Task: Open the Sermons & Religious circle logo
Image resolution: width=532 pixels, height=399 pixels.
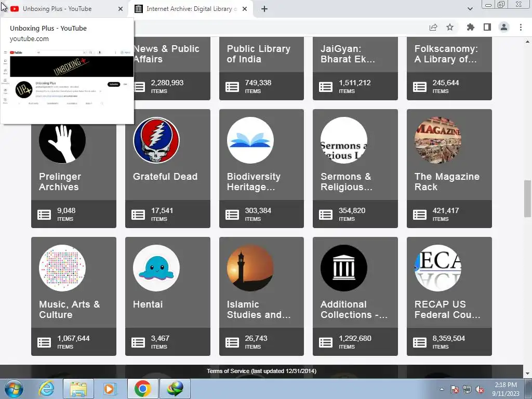Action: click(x=344, y=140)
